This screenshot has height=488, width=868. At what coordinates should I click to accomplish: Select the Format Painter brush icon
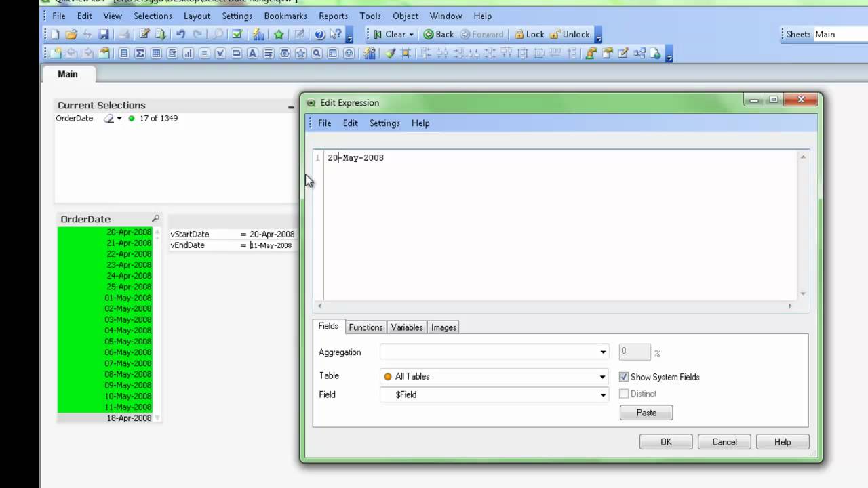pos(390,54)
